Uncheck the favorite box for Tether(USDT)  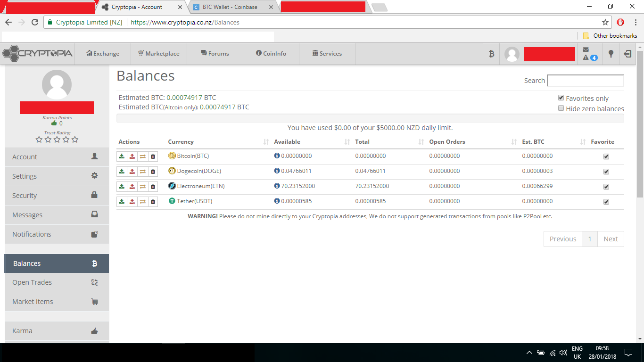click(x=606, y=202)
